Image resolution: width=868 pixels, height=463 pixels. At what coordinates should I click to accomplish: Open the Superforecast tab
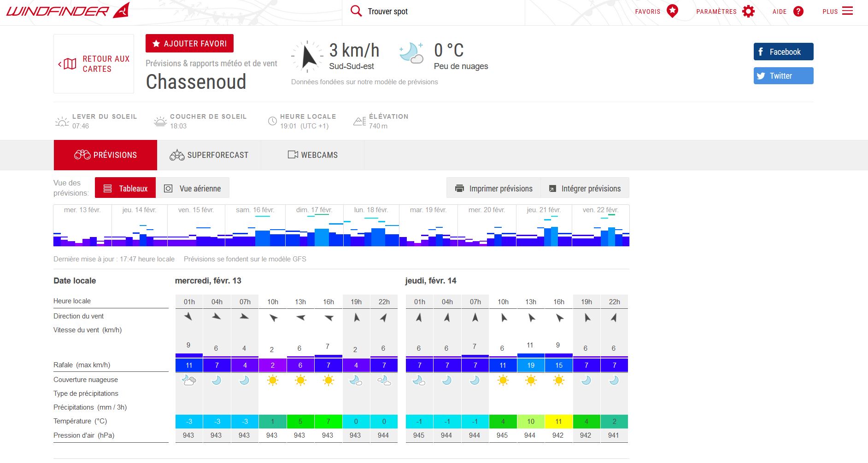[x=209, y=155]
